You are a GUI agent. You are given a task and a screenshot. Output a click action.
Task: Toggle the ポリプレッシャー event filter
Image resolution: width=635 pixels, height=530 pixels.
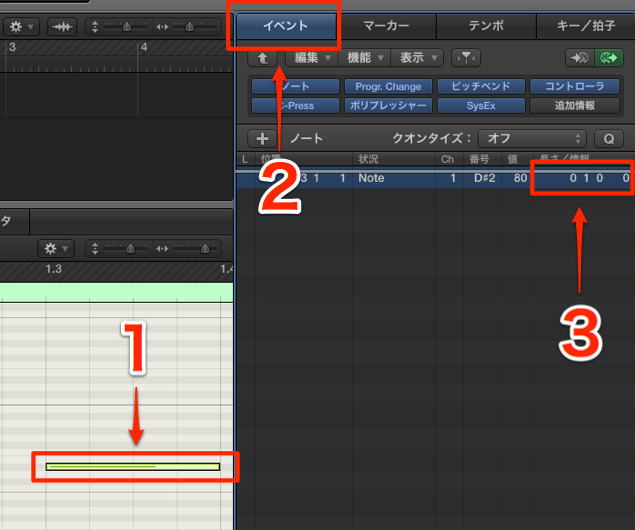[388, 106]
